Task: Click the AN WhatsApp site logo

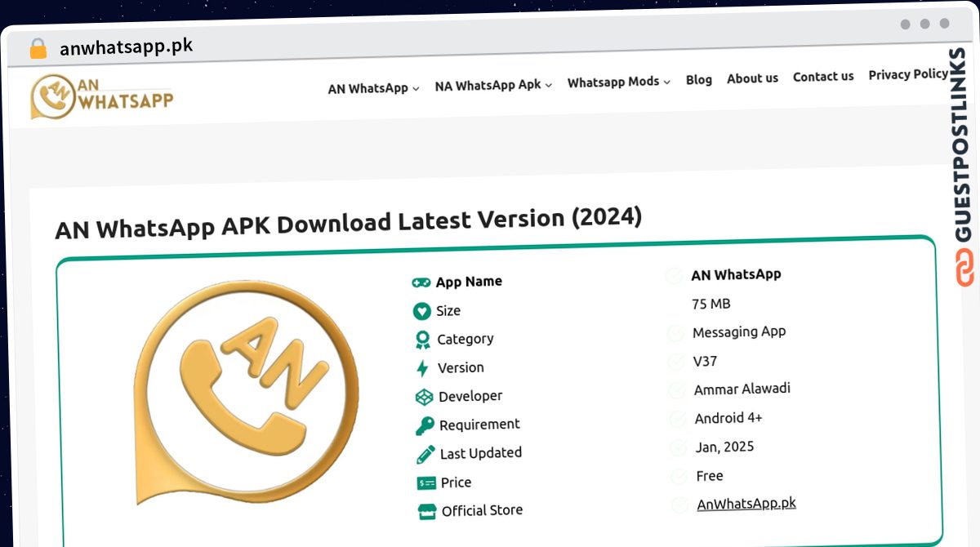Action: point(102,96)
